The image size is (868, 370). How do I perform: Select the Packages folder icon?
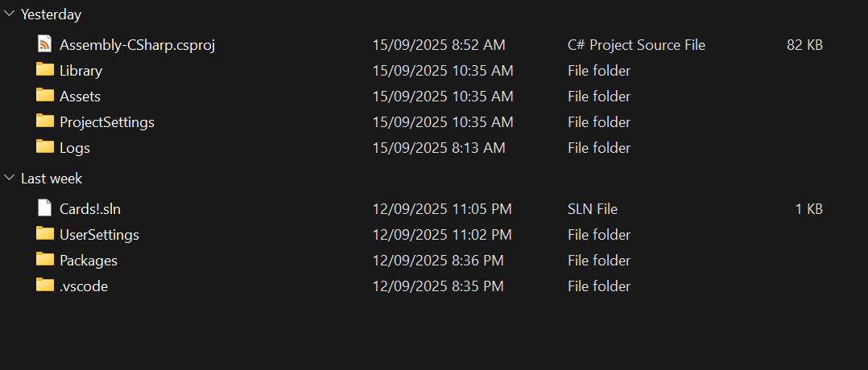coord(45,260)
